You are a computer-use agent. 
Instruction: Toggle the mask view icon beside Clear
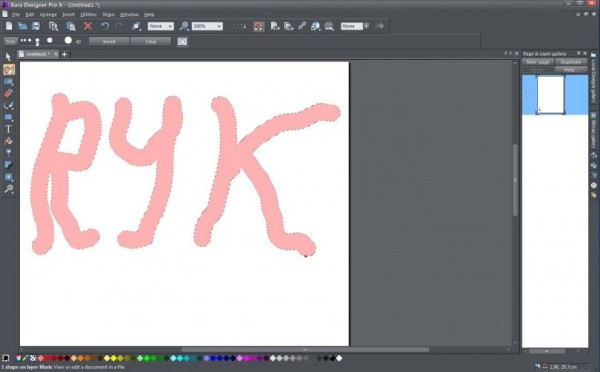183,41
